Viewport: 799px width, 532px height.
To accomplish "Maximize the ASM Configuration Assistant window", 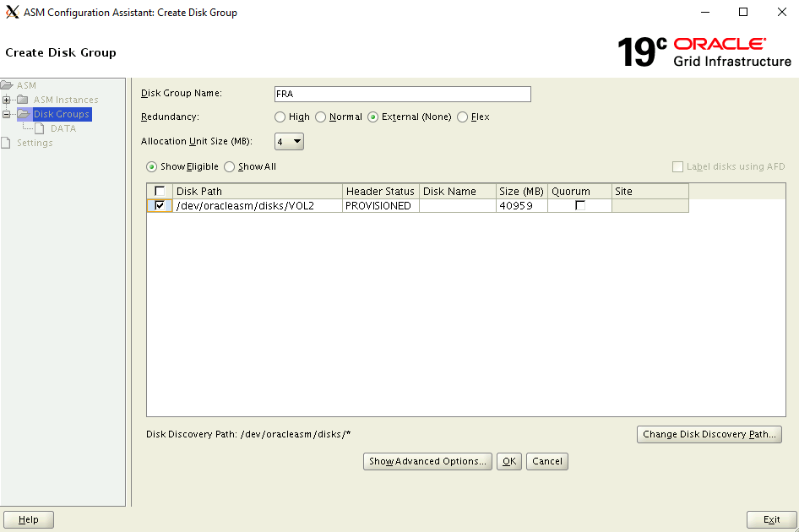I will pos(743,12).
